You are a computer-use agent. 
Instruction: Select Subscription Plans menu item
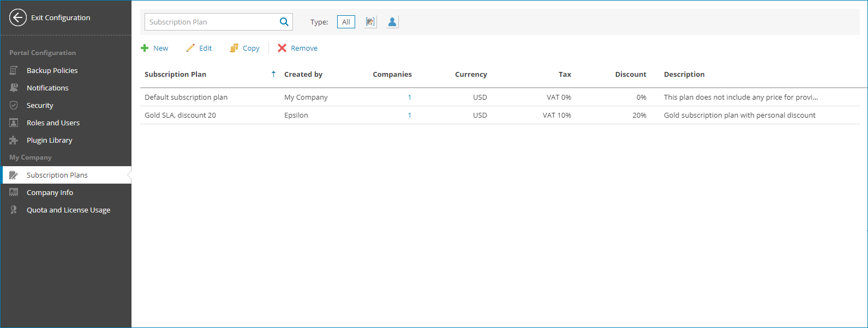[x=66, y=175]
